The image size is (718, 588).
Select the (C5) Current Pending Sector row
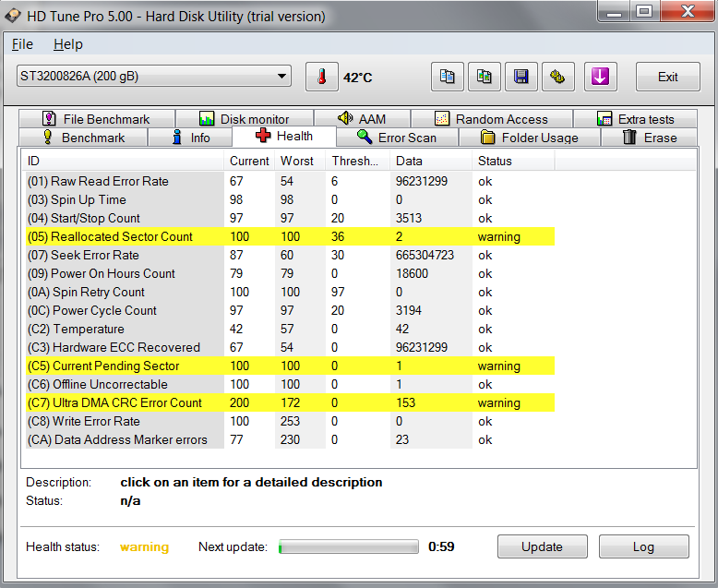coord(290,366)
